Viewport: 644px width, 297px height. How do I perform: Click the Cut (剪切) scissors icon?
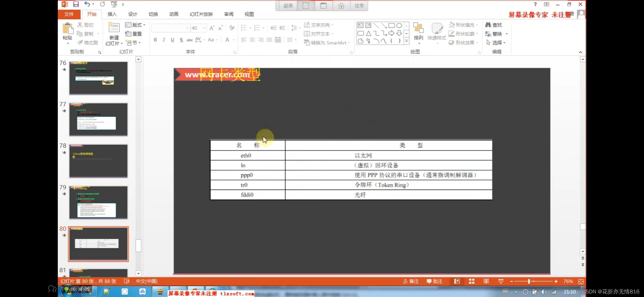point(80,25)
